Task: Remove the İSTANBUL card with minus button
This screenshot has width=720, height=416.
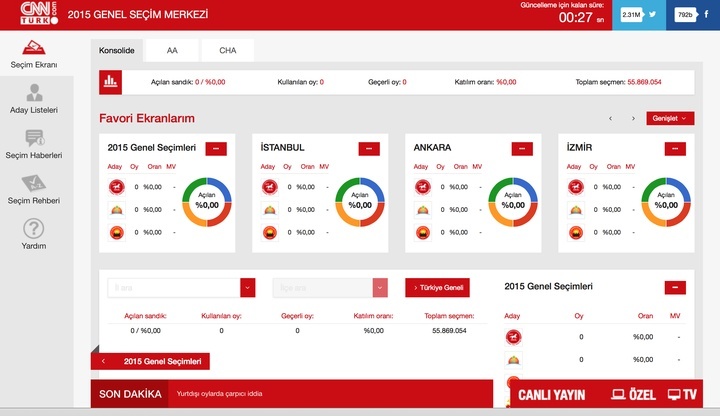Action: [369, 149]
